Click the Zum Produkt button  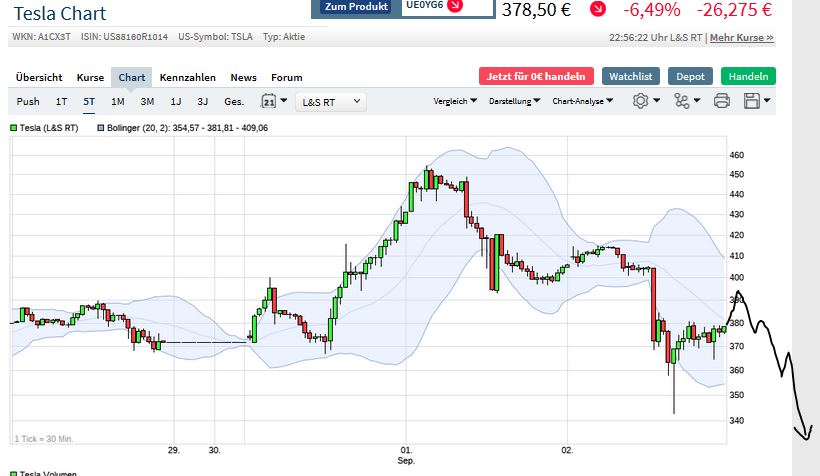point(357,6)
